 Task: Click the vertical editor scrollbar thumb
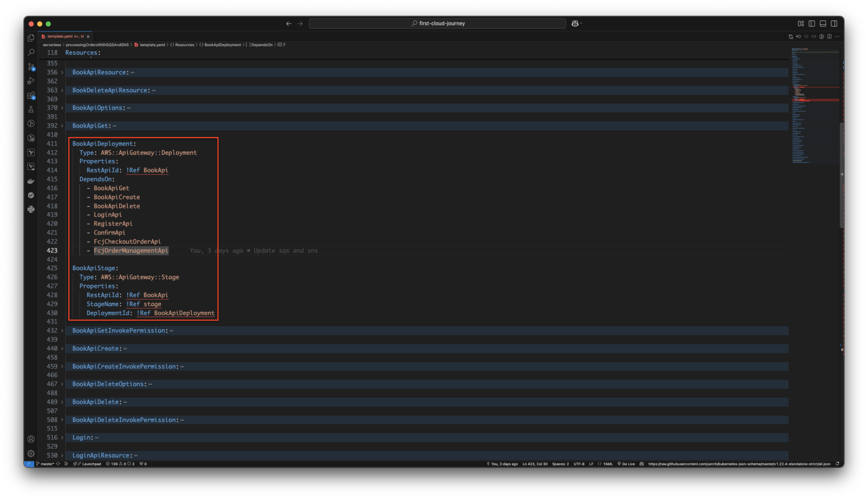842,175
